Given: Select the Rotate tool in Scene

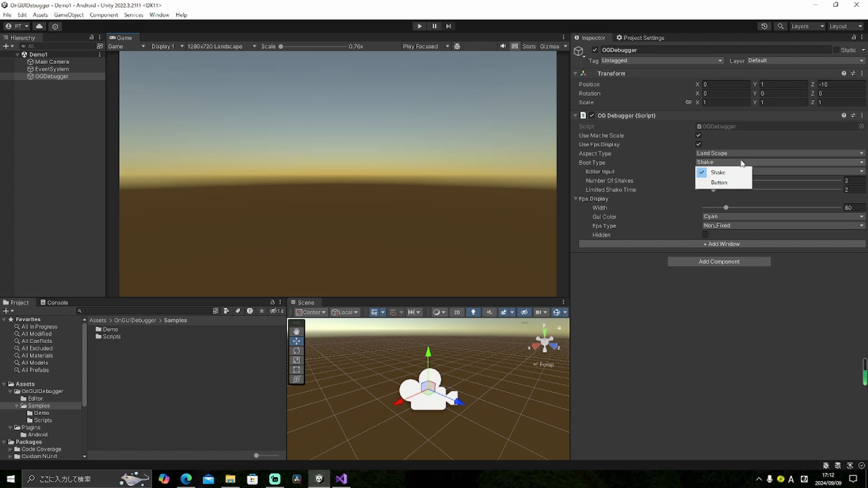Looking at the screenshot, I should (297, 351).
